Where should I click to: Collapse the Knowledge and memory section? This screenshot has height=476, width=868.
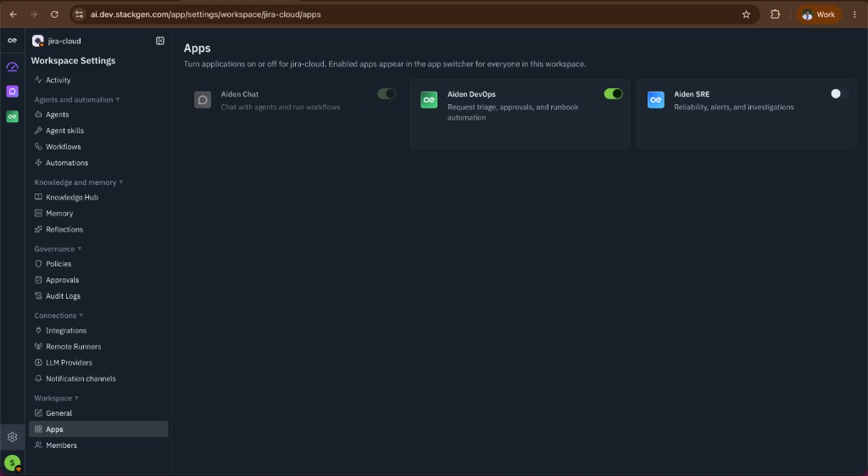[x=79, y=182]
